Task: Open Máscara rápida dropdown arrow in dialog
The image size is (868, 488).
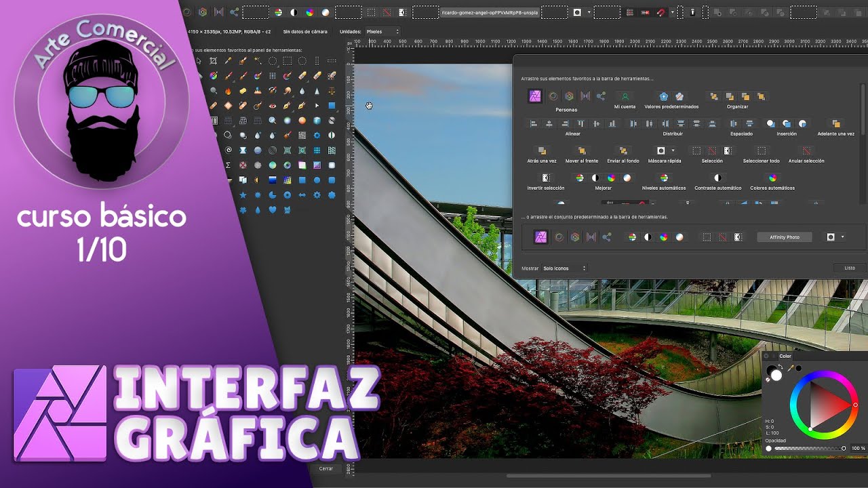Action: (673, 150)
